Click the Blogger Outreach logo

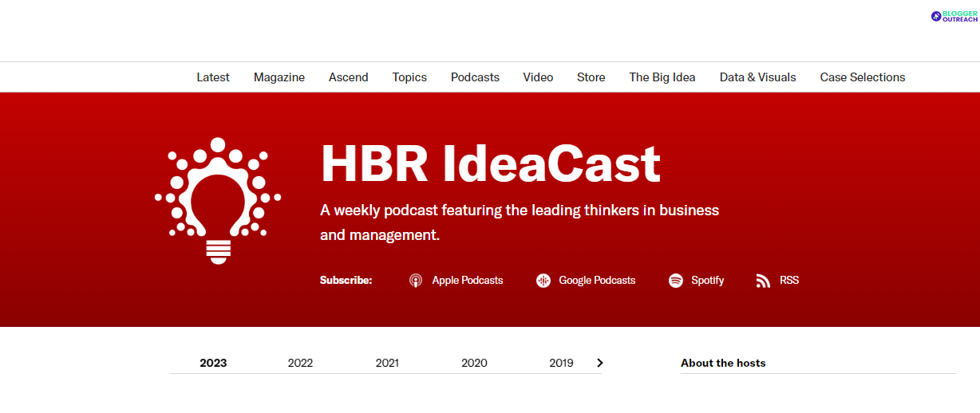click(954, 16)
